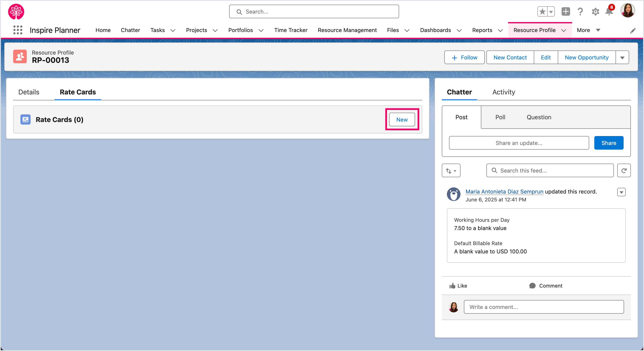644x351 pixels.
Task: Click the New Contact button
Action: click(x=510, y=58)
